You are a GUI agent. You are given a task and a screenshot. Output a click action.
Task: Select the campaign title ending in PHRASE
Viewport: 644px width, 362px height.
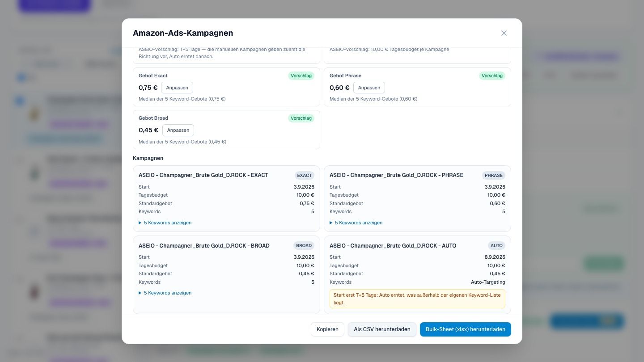coord(396,175)
